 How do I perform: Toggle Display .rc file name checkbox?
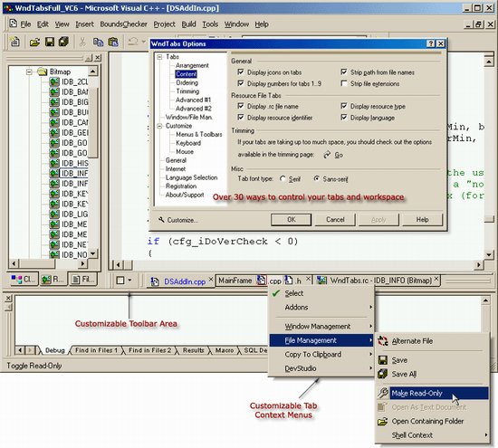coord(241,106)
